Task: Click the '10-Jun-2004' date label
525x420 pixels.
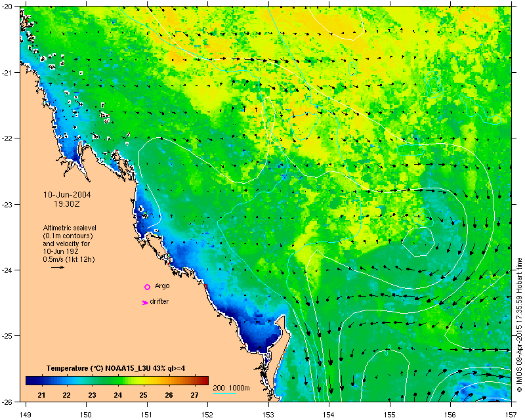Action: pyautogui.click(x=68, y=195)
